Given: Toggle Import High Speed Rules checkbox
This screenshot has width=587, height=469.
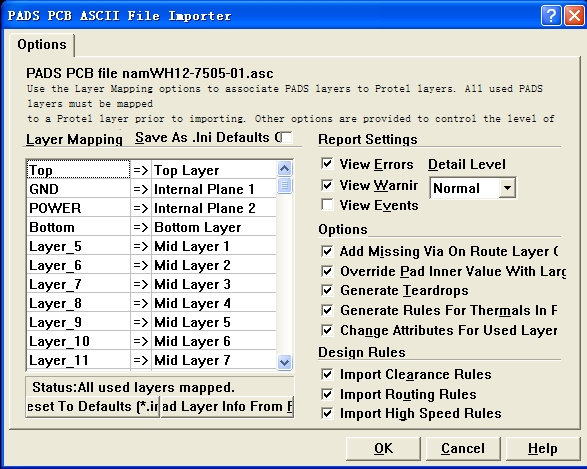Looking at the screenshot, I should tap(327, 413).
